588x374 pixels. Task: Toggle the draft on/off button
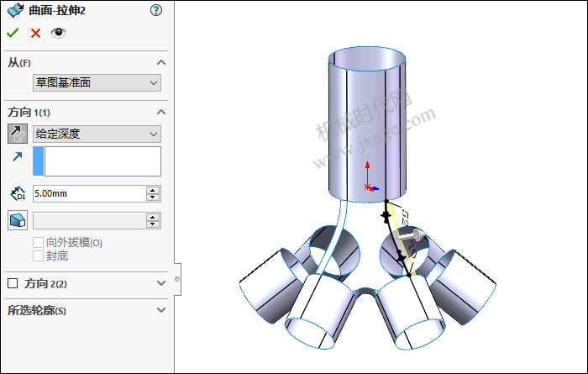18,220
